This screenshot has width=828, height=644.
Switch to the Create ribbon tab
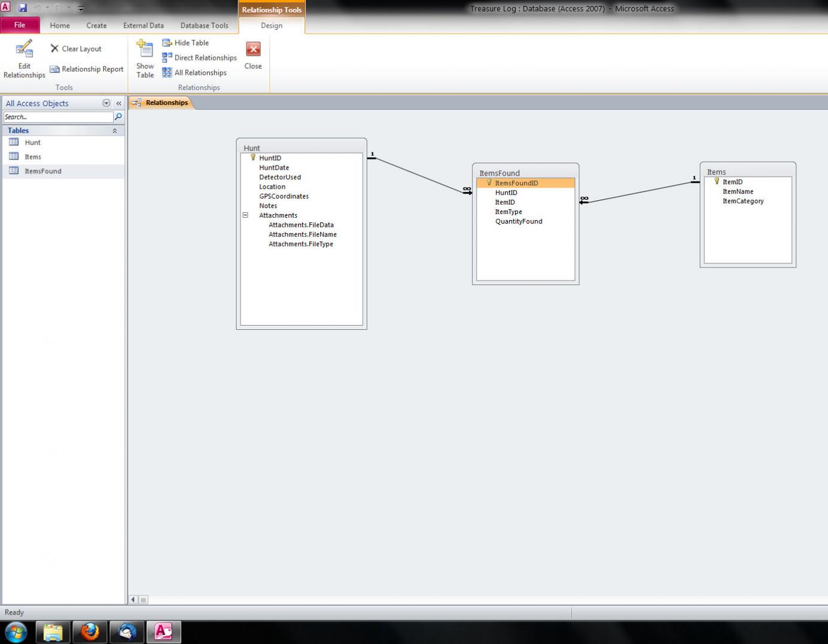pos(97,25)
